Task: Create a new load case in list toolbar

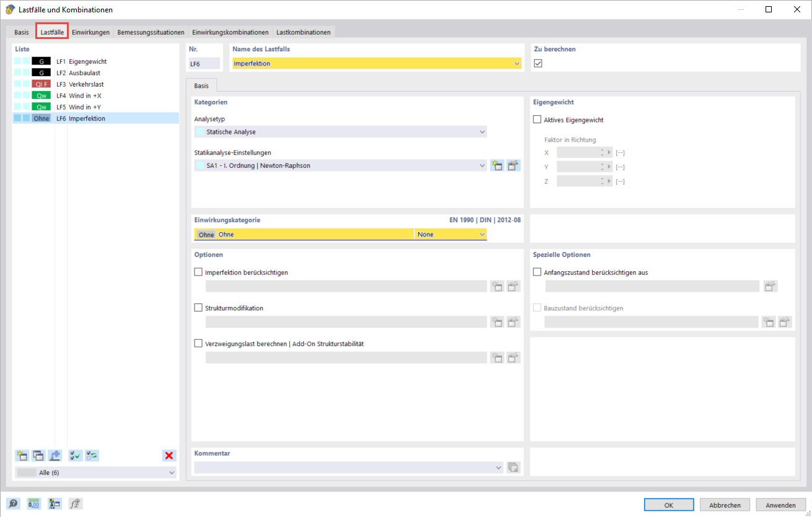Action: point(22,456)
